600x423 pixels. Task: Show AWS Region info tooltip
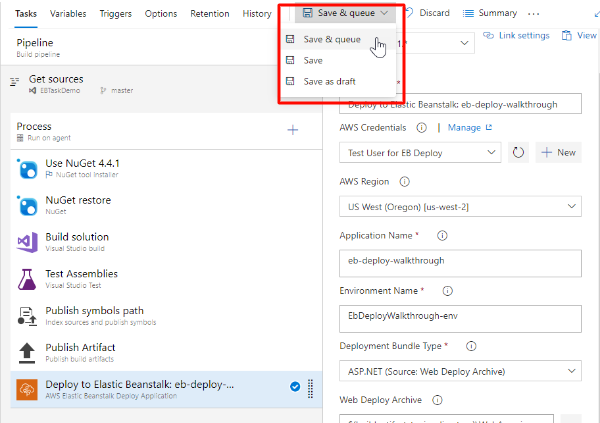[x=404, y=182]
